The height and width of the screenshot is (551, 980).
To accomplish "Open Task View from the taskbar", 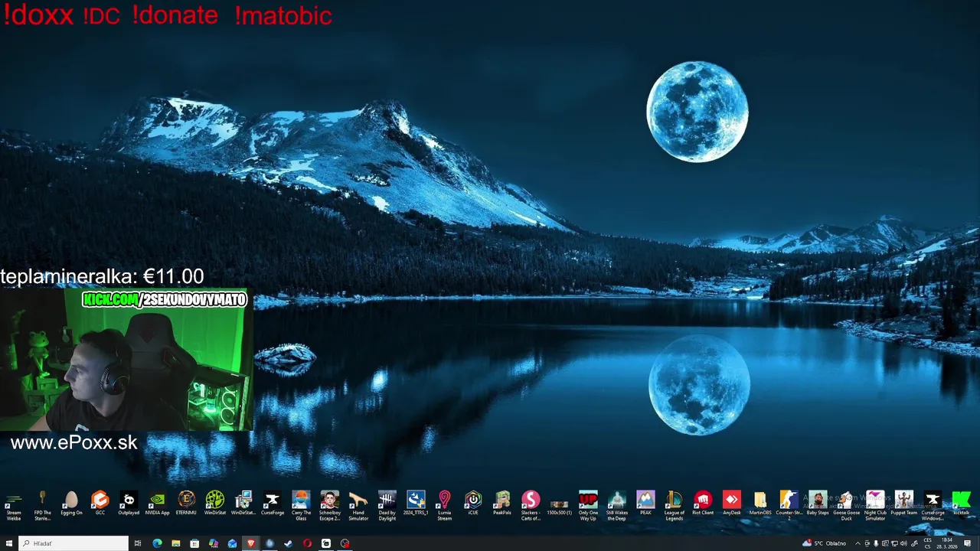I will pos(138,543).
